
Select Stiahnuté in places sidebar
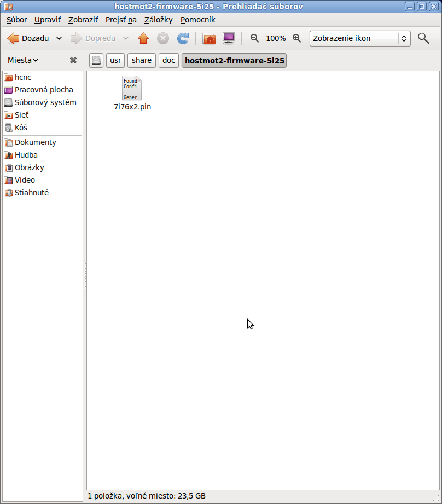(x=31, y=193)
